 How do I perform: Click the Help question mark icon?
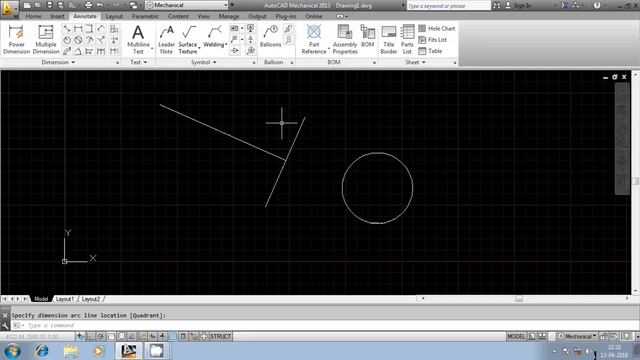[597, 5]
